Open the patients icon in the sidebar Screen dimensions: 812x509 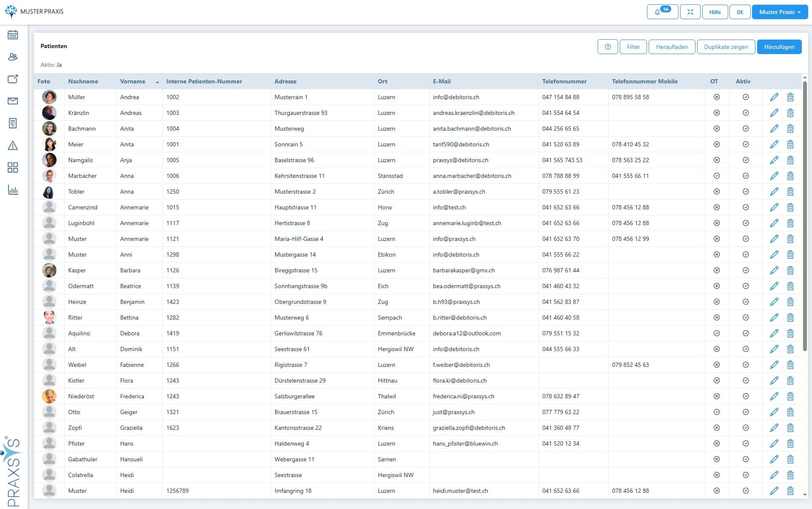13,57
